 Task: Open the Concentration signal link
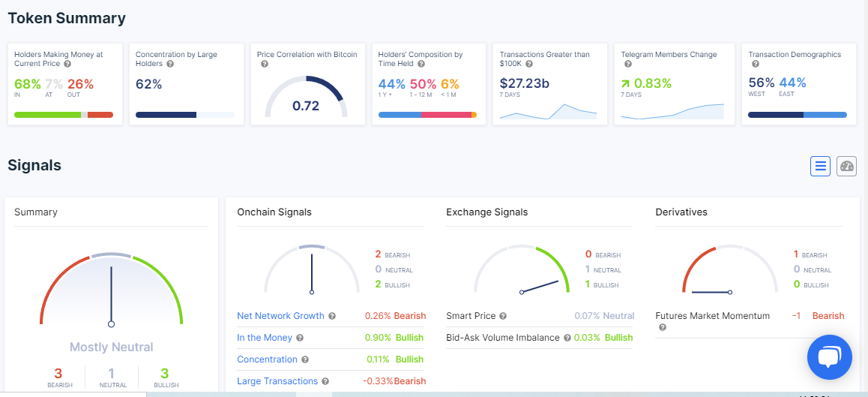pyautogui.click(x=267, y=359)
